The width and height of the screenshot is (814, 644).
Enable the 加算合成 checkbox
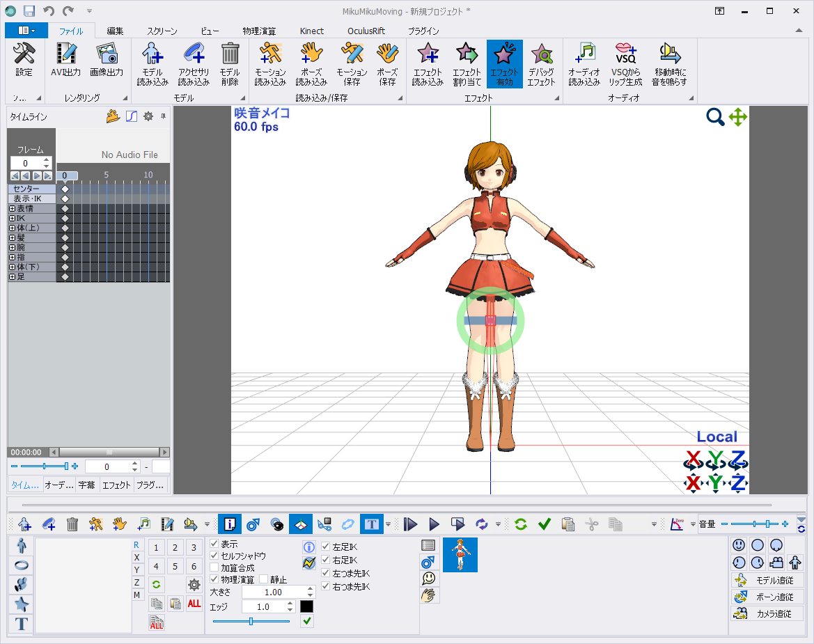pos(214,568)
